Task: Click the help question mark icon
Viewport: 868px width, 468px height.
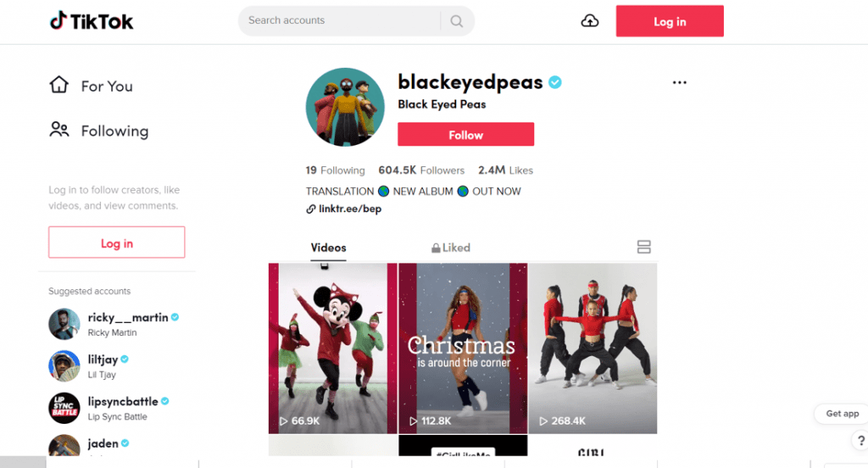Action: pyautogui.click(x=861, y=441)
